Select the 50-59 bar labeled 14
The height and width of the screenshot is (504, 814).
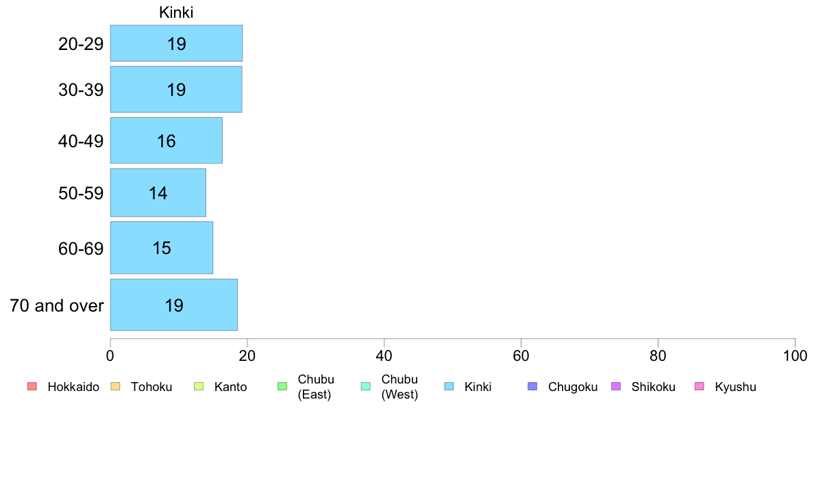point(158,192)
